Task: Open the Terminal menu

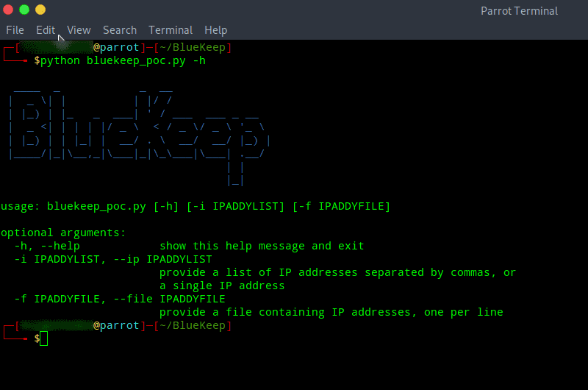Action: coord(171,30)
